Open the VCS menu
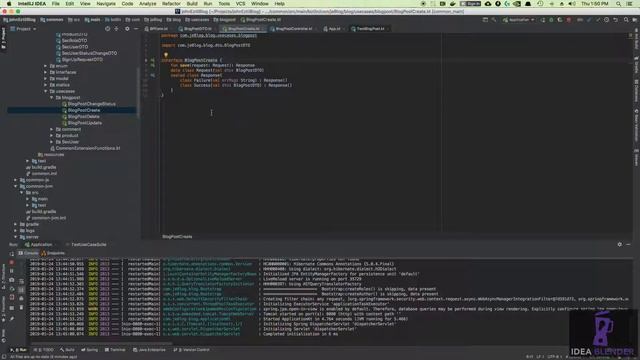Image resolution: width=640 pixels, height=360 pixels. [240, 4]
